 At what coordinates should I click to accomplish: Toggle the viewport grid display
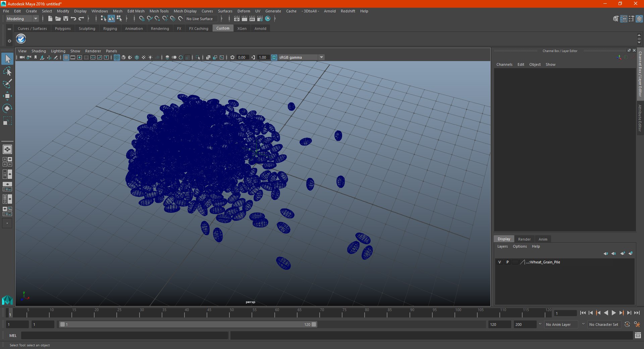[66, 57]
